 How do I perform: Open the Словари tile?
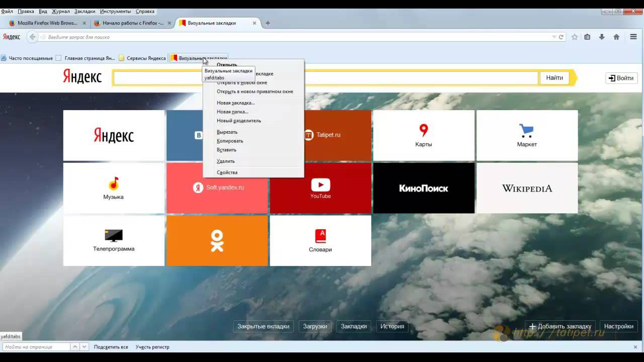click(x=320, y=240)
